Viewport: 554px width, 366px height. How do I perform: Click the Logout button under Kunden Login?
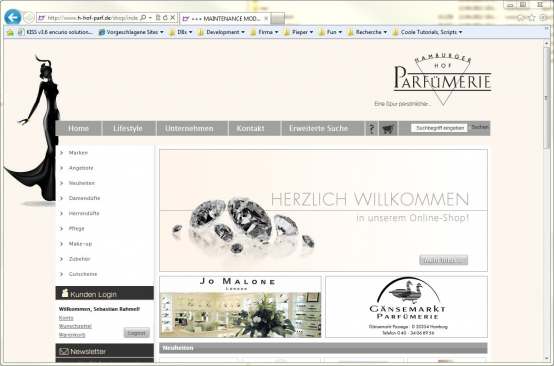[137, 333]
